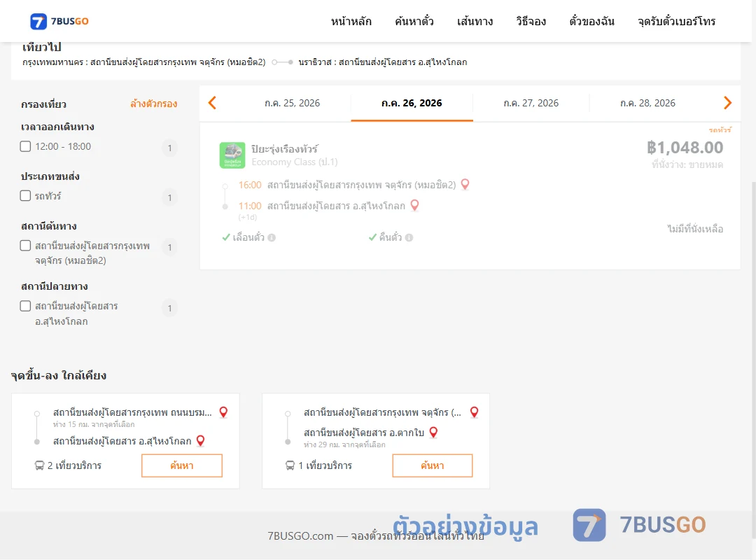Click the info icon beside คืนตั๋ว
756x560 pixels.
[409, 237]
